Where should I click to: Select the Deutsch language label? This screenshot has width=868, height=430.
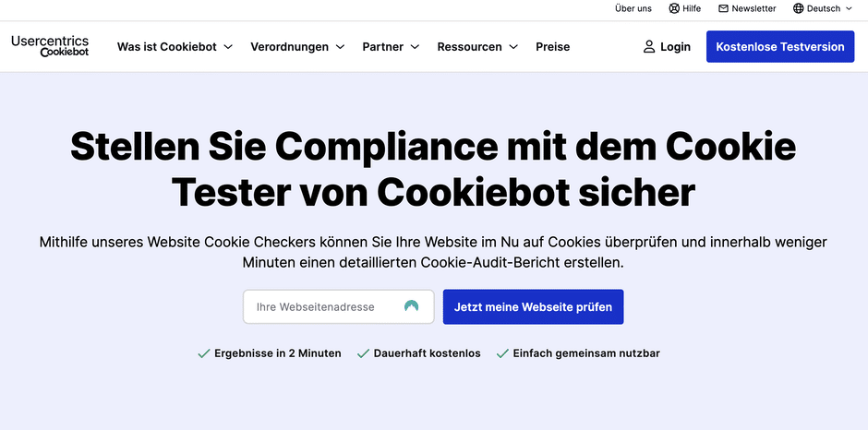[x=824, y=8]
